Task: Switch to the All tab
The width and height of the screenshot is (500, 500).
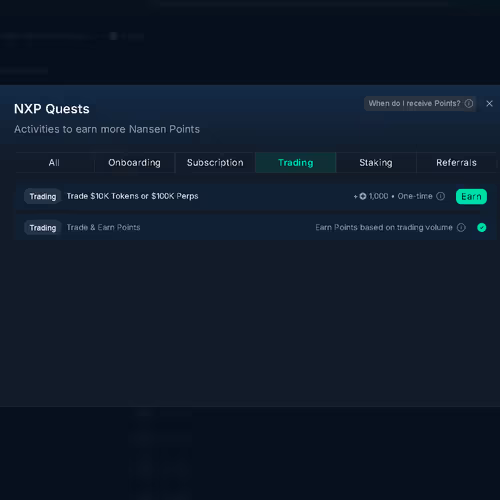Action: [54, 163]
